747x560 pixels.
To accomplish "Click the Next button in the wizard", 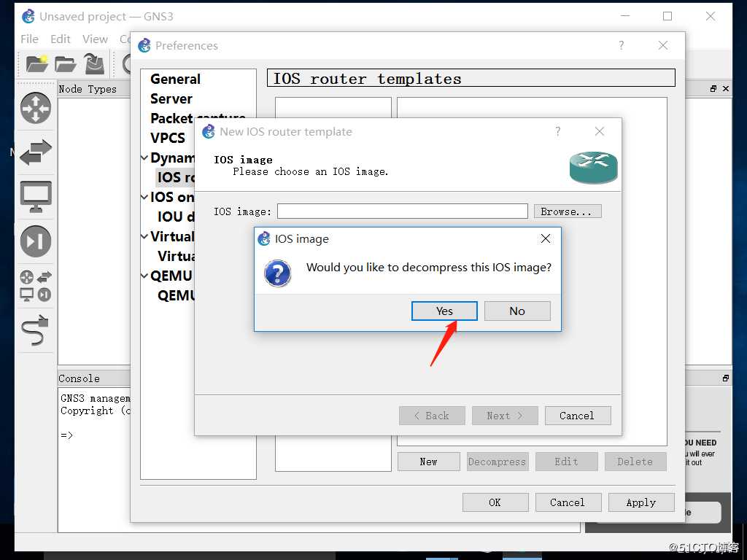I will click(505, 415).
